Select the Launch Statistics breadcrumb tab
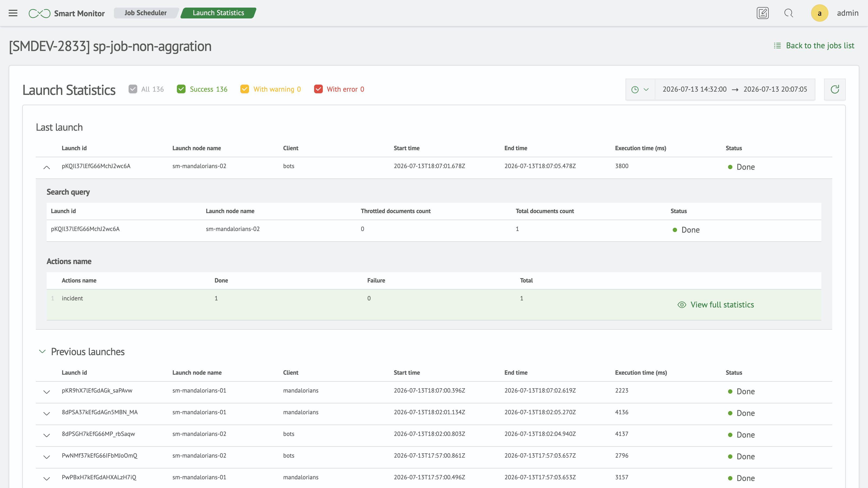This screenshot has height=488, width=868. (x=218, y=13)
